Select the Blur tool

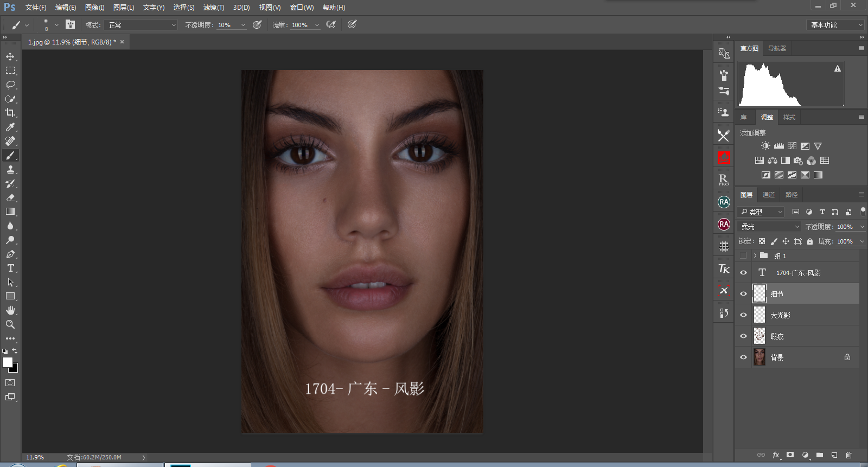click(10, 226)
